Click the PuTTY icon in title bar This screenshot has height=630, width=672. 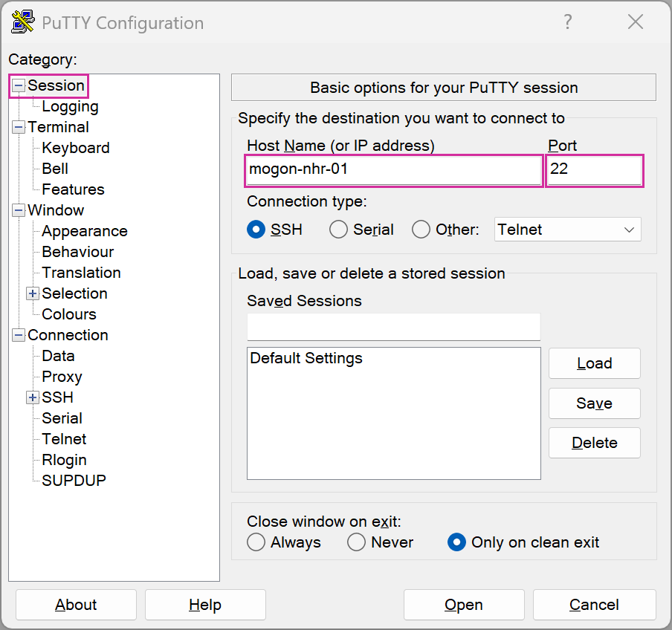(x=23, y=22)
